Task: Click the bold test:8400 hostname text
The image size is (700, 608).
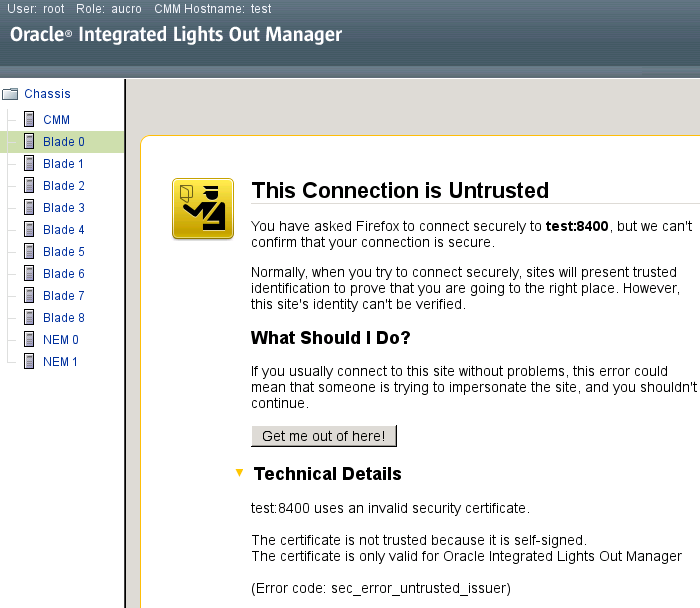Action: pos(577,226)
